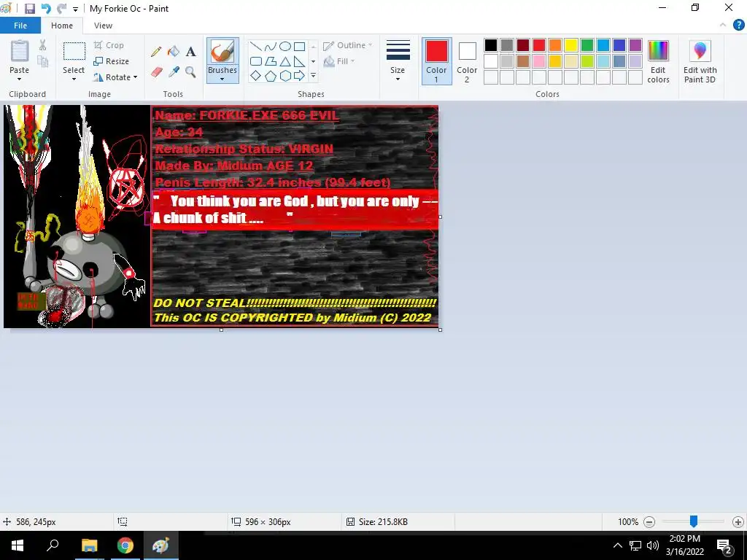
Task: Open the Rotate dropdown
Action: pos(115,77)
